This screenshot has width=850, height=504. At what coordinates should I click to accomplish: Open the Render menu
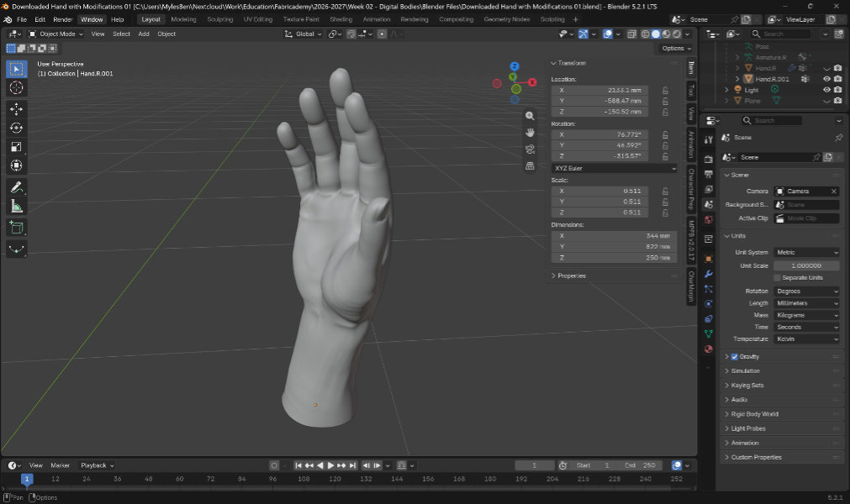(63, 19)
